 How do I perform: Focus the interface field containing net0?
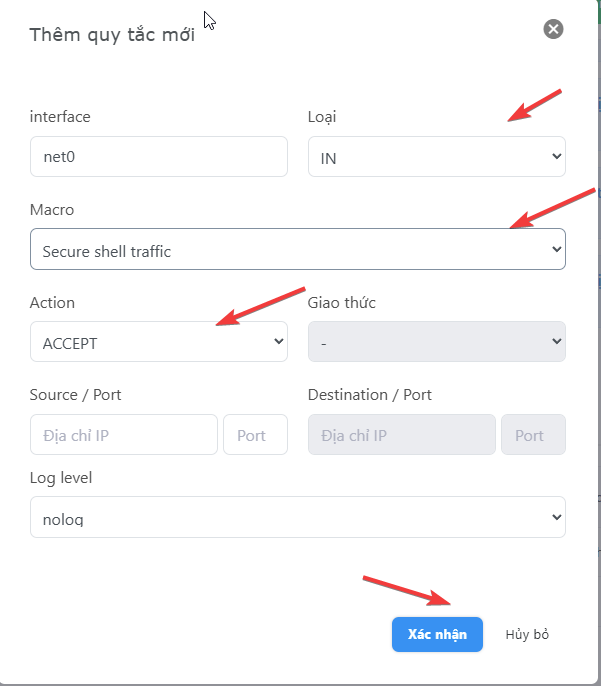coord(159,157)
